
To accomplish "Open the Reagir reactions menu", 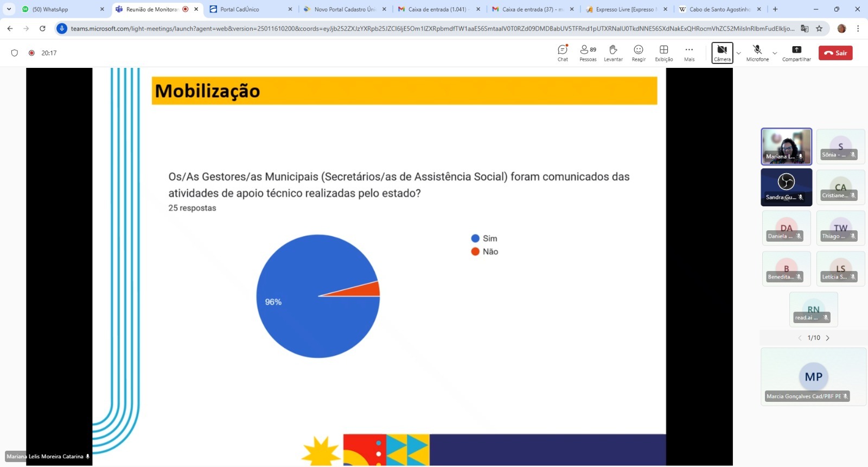I will [639, 53].
